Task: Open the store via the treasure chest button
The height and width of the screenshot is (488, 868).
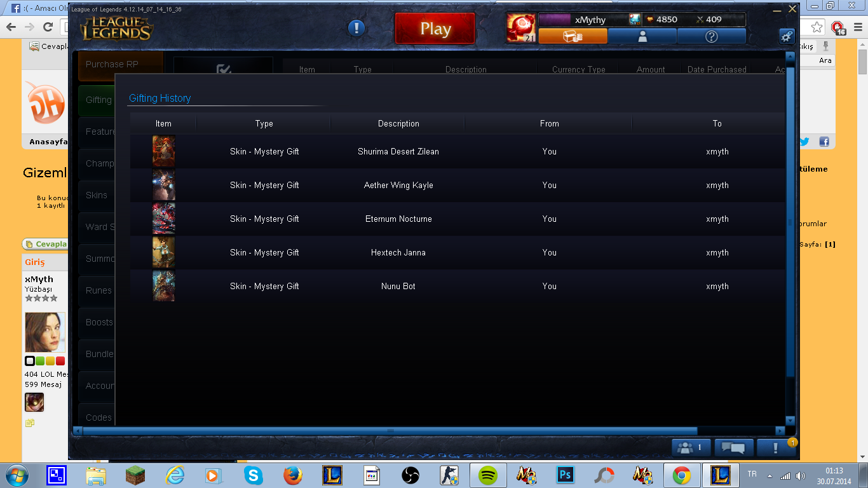Action: coord(573,36)
